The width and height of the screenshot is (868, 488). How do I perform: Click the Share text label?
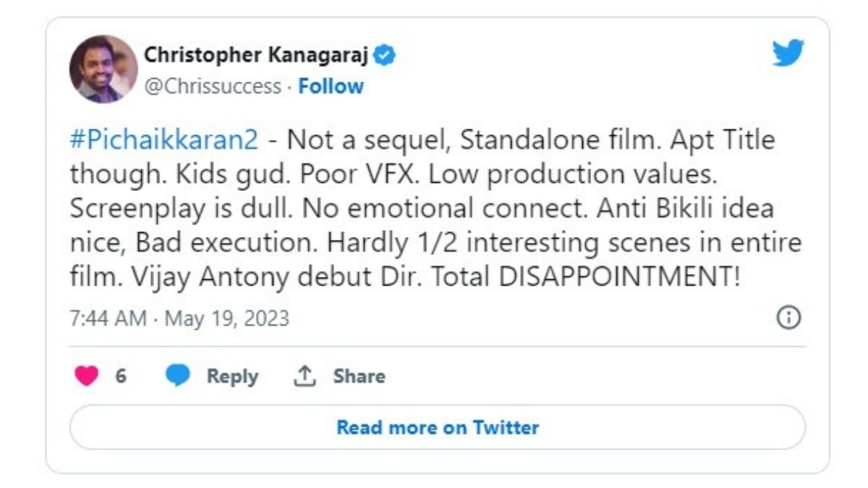tap(359, 376)
